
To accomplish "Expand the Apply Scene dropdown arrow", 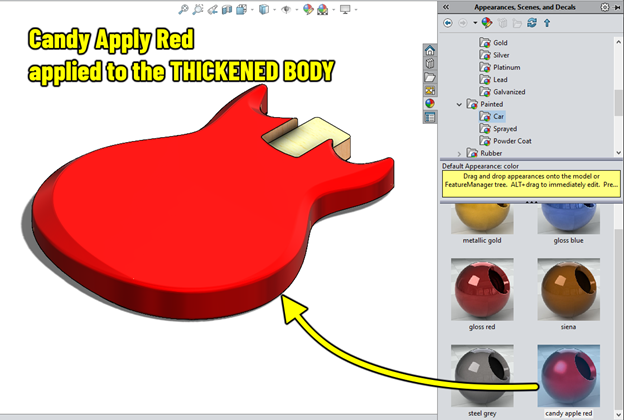I will [x=333, y=10].
